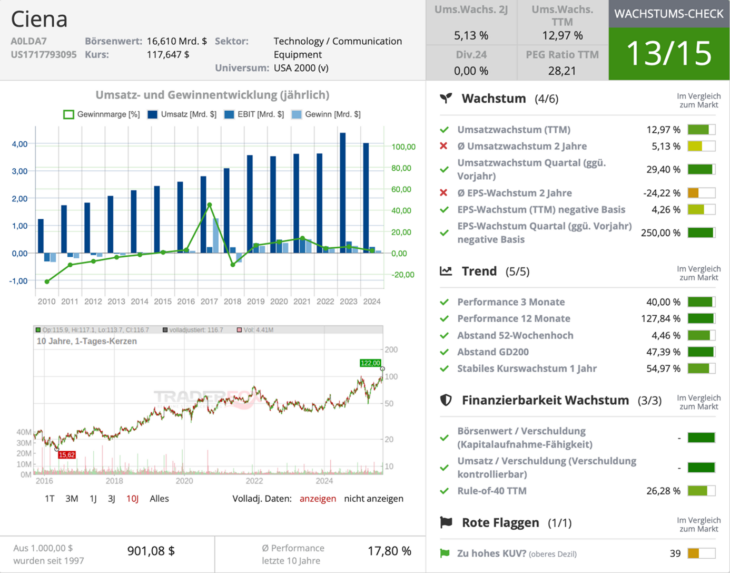
Task: Click checkmark beside EPS-Wachstum (TTM) negative Basis
Action: click(444, 209)
